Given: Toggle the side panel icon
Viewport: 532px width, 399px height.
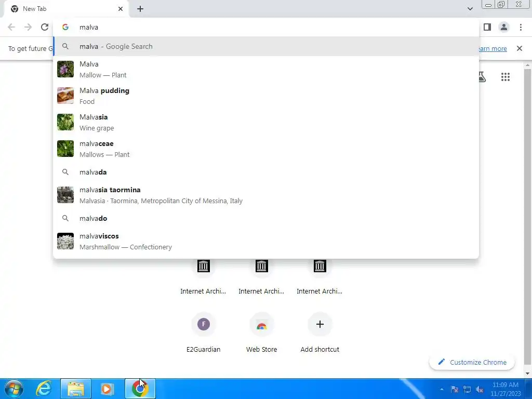Looking at the screenshot, I should 487,27.
